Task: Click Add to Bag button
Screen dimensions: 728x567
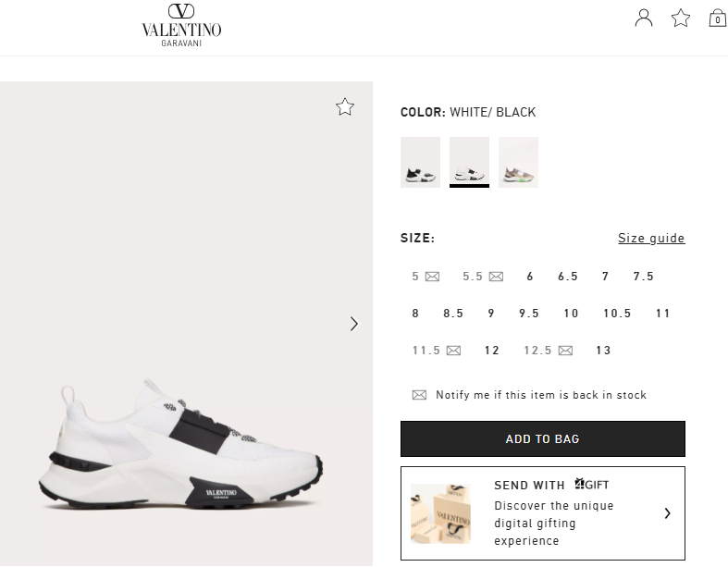Action: tap(542, 438)
